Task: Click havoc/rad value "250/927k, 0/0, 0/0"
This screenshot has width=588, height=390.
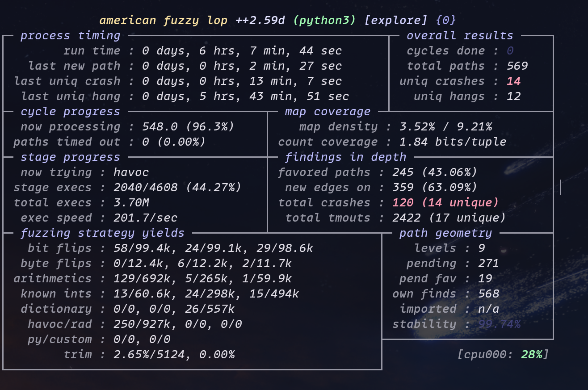Action: [178, 324]
